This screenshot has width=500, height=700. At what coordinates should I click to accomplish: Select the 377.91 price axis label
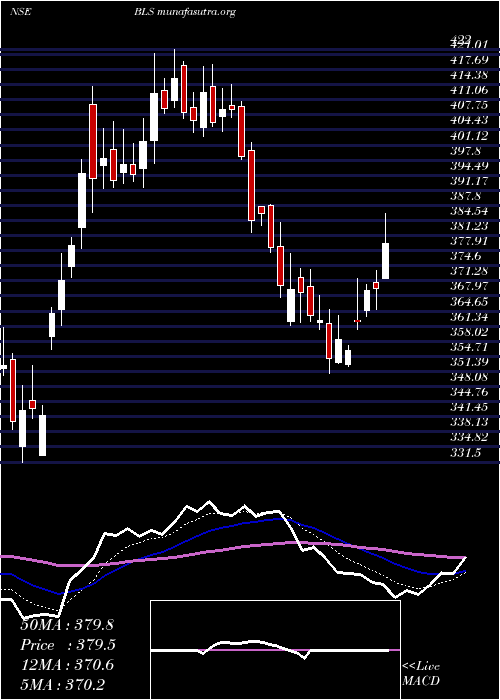[x=469, y=241]
